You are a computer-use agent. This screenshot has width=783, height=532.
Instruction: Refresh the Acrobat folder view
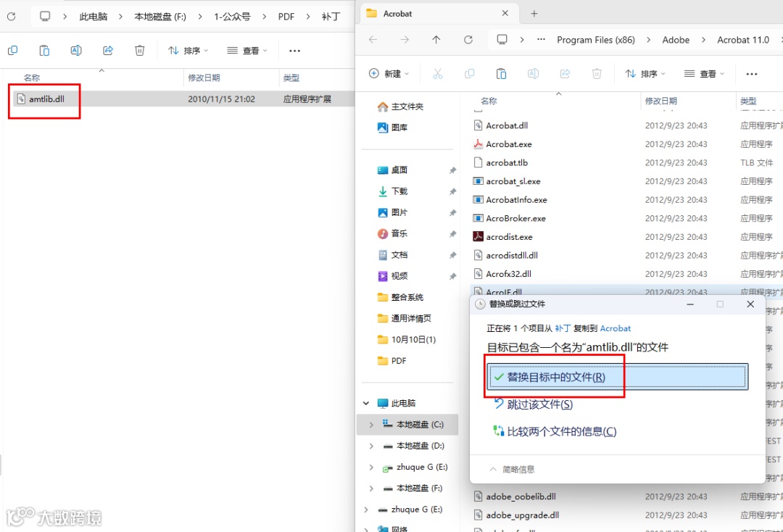point(468,39)
